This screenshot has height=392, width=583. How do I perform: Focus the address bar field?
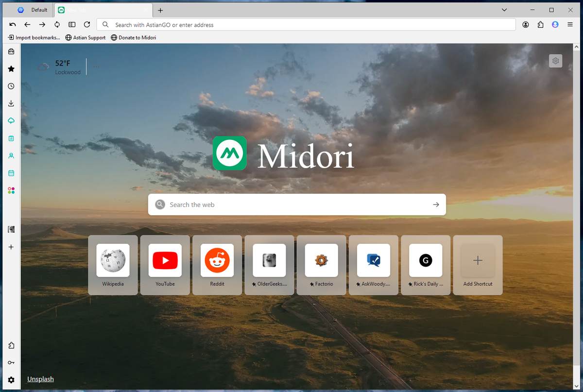306,25
